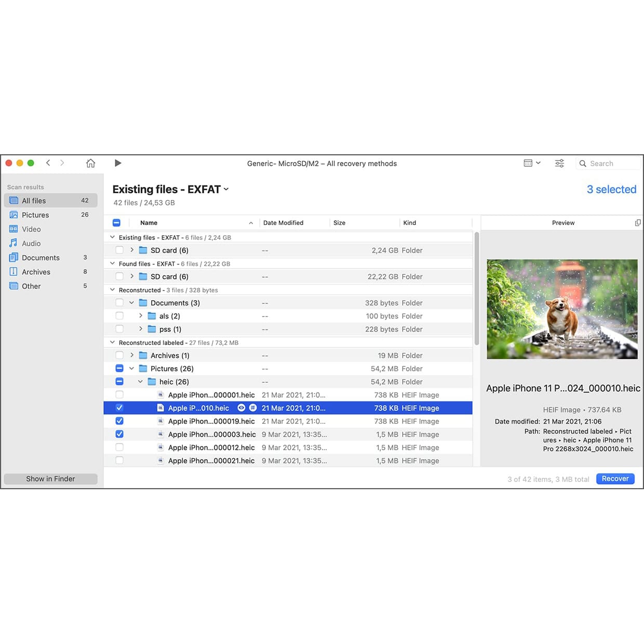Toggle the select-all checkbox in header
The image size is (644, 644).
coord(117,223)
